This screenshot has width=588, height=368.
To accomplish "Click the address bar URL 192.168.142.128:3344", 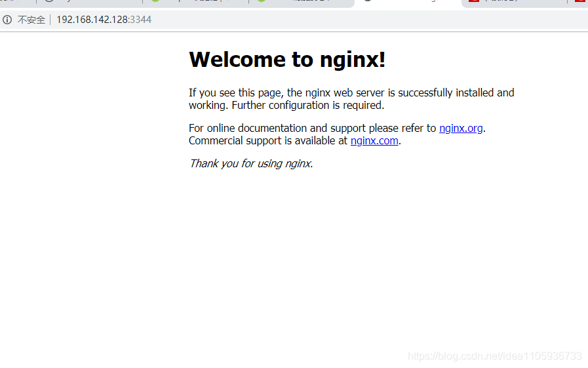I will point(104,20).
